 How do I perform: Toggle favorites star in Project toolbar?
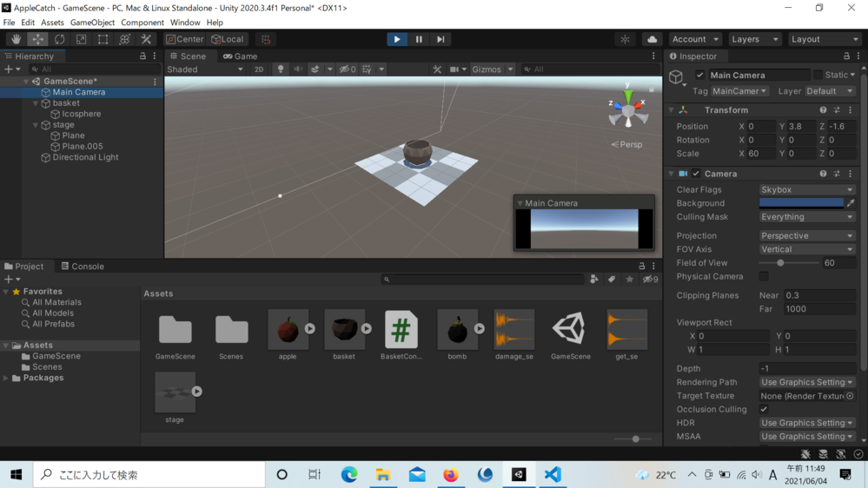(629, 280)
